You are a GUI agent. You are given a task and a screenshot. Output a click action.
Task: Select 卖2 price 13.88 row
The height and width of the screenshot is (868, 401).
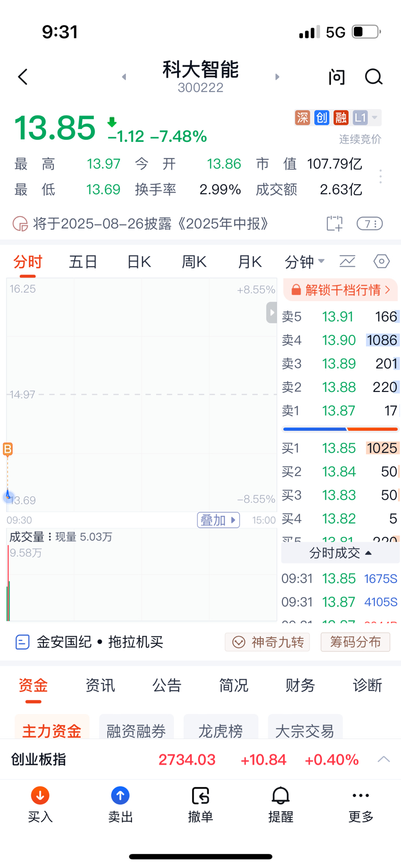point(340,387)
